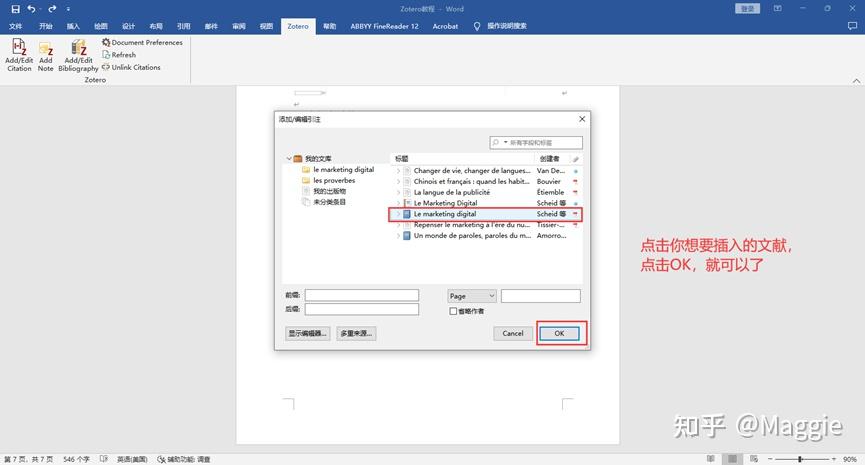The width and height of the screenshot is (865, 465).
Task: Switch to the ABBYY FineReader 12 tab
Action: click(x=385, y=26)
